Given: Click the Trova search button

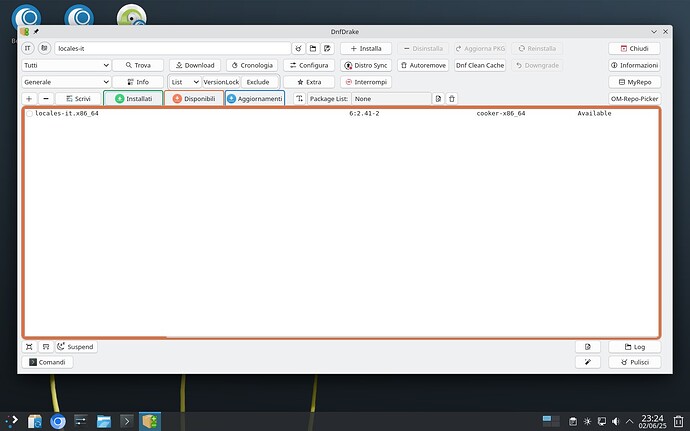Looking at the screenshot, I should point(138,65).
